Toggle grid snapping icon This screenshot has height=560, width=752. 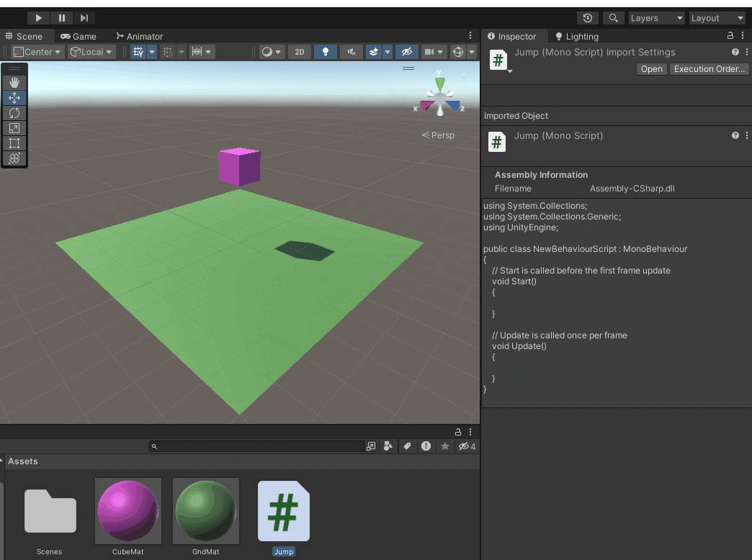pos(167,52)
